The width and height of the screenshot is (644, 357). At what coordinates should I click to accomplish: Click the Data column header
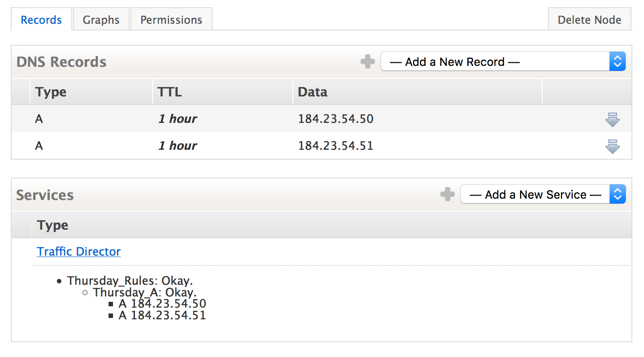313,92
